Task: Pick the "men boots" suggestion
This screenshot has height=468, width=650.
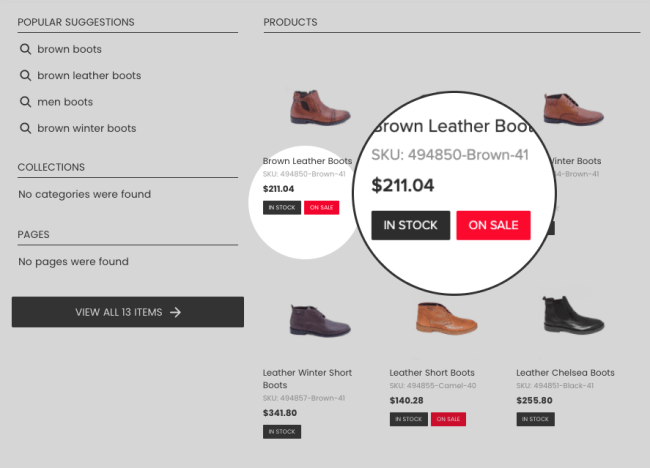Action: tap(65, 102)
